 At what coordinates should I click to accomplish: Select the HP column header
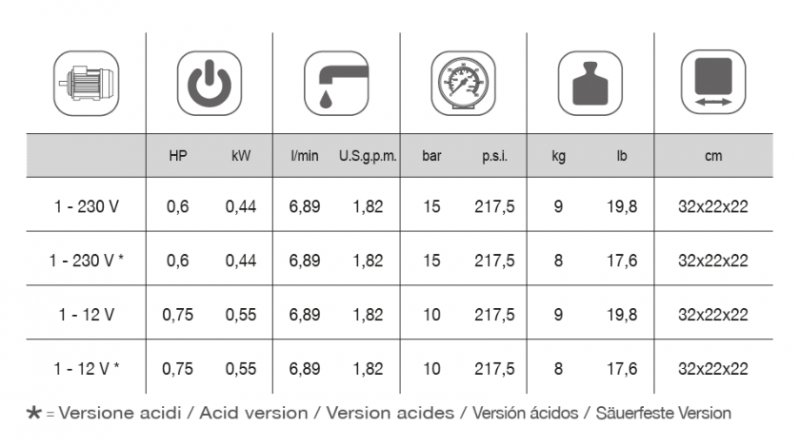(x=178, y=156)
